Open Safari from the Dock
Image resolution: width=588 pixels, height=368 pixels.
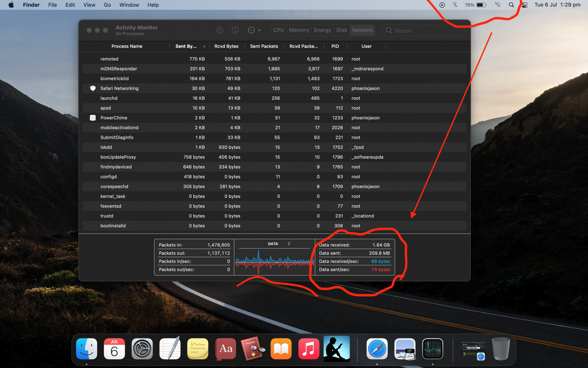pos(377,349)
